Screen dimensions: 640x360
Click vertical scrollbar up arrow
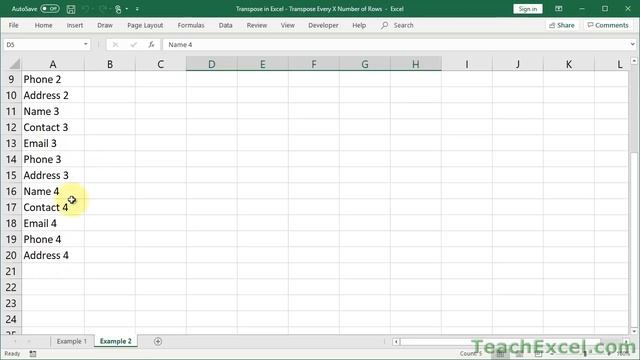(634, 61)
